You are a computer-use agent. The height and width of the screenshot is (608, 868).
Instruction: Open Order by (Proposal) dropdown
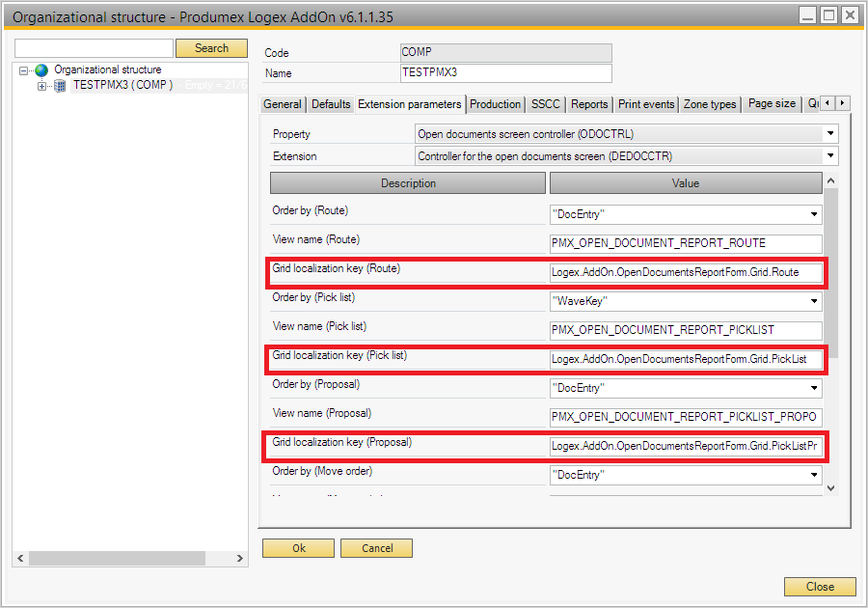click(814, 389)
